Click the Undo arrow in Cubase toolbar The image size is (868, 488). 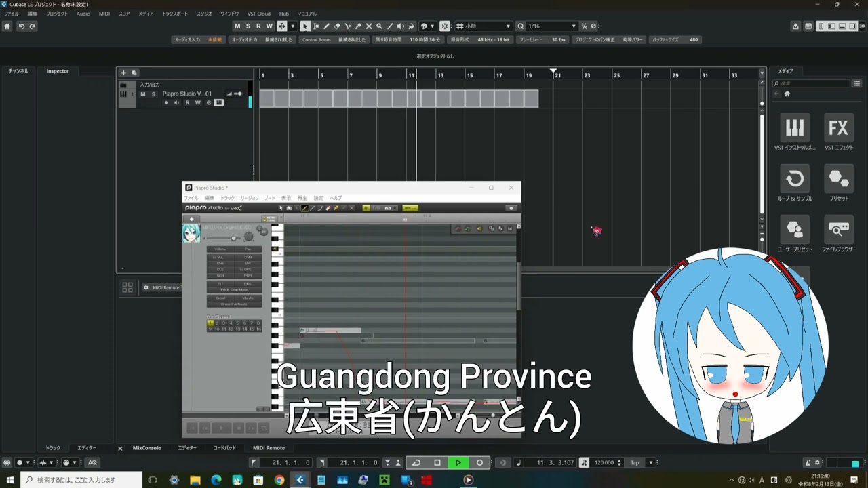[x=22, y=26]
